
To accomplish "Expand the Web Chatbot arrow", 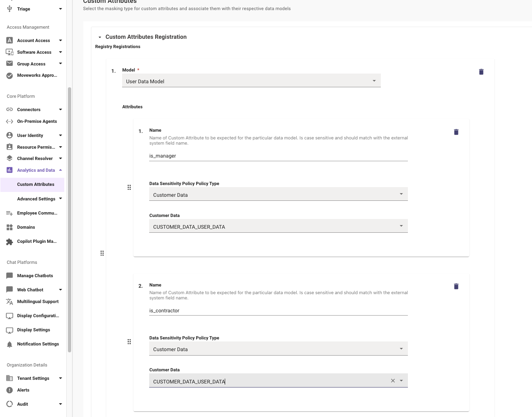I will coord(61,290).
